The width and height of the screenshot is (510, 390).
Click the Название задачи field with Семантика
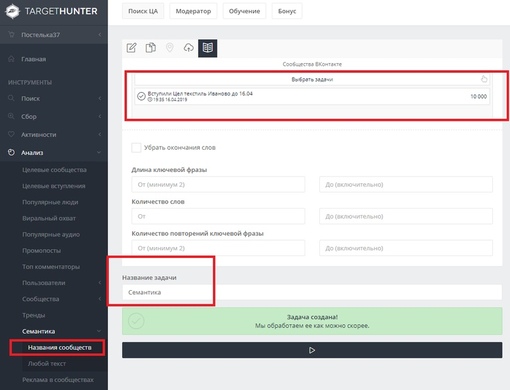pos(312,292)
